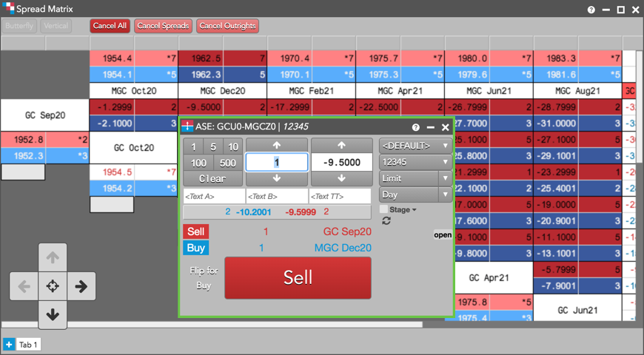The width and height of the screenshot is (644, 355).
Task: Switch to Tab 1
Action: (28, 345)
